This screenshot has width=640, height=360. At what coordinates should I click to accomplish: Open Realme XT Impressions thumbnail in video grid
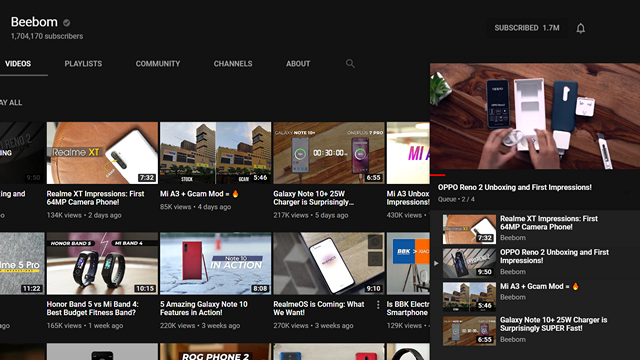pos(102,153)
